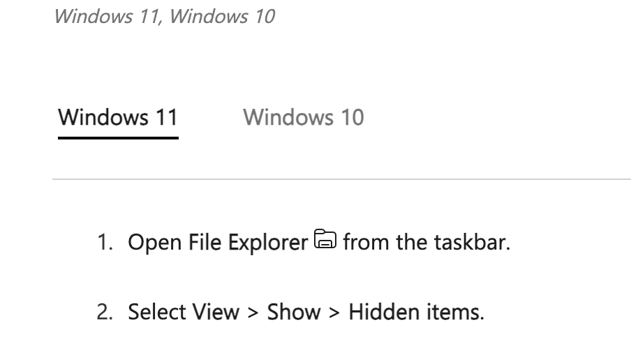631x364 pixels.
Task: Click the horizontal divider line under tabs
Action: click(341, 179)
